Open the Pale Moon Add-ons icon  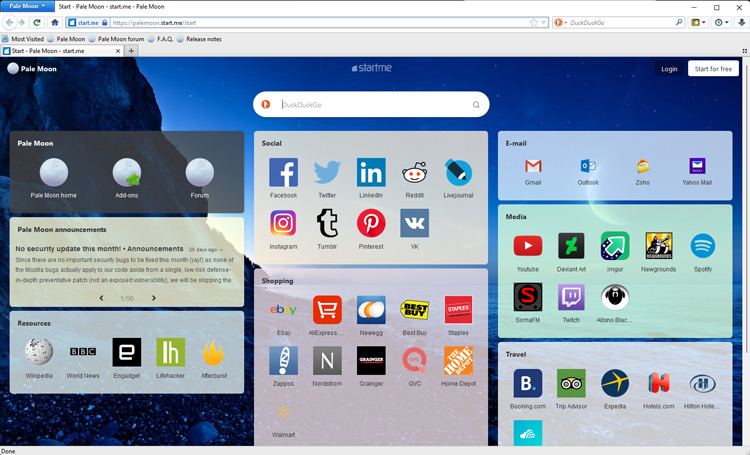pyautogui.click(x=127, y=172)
